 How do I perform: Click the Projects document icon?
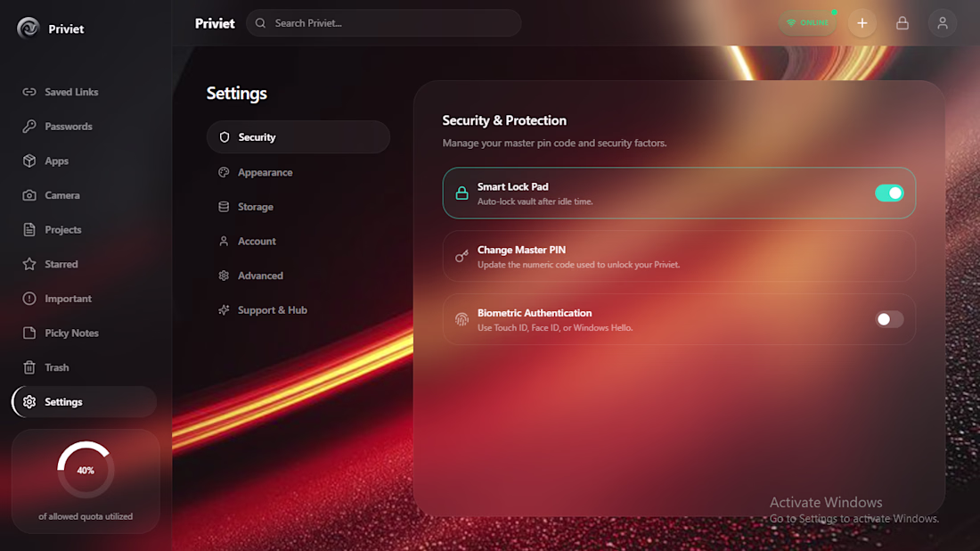(x=29, y=229)
